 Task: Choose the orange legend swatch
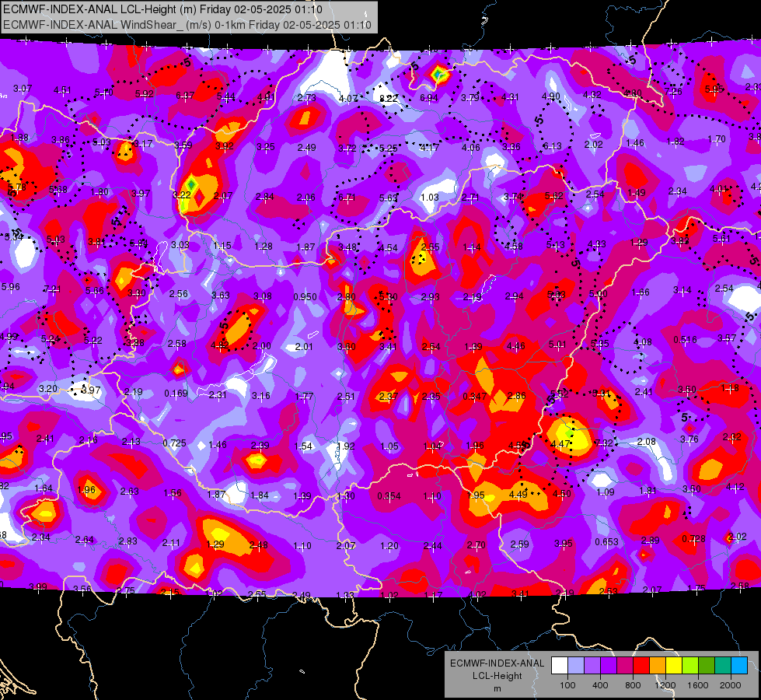657,666
